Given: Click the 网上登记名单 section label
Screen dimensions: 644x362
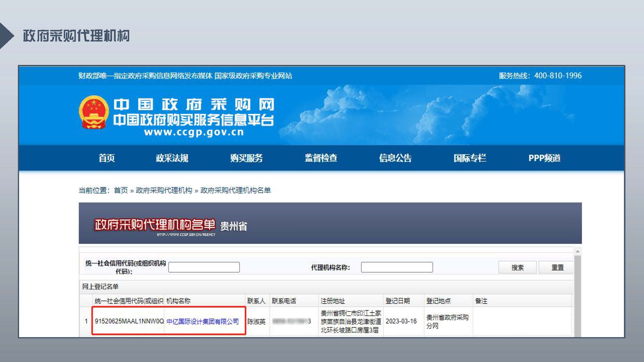Looking at the screenshot, I should pos(100,286).
